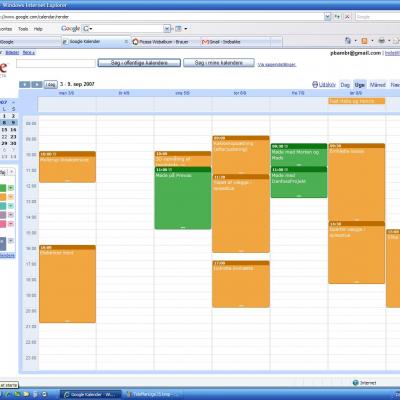Viewport: 400px width, 400px height.
Task: Go to previous week with back arrow
Action: pos(25,85)
